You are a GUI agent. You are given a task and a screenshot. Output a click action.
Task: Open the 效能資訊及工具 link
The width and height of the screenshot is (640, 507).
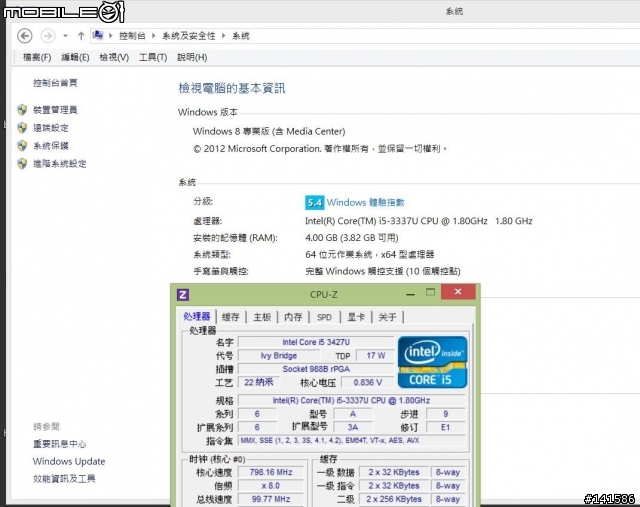coord(64,478)
